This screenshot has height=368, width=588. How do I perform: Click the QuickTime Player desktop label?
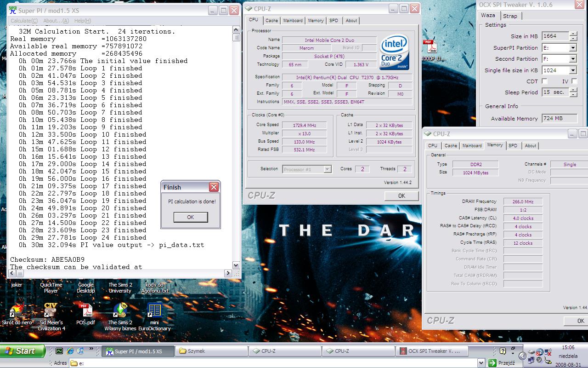pos(51,288)
